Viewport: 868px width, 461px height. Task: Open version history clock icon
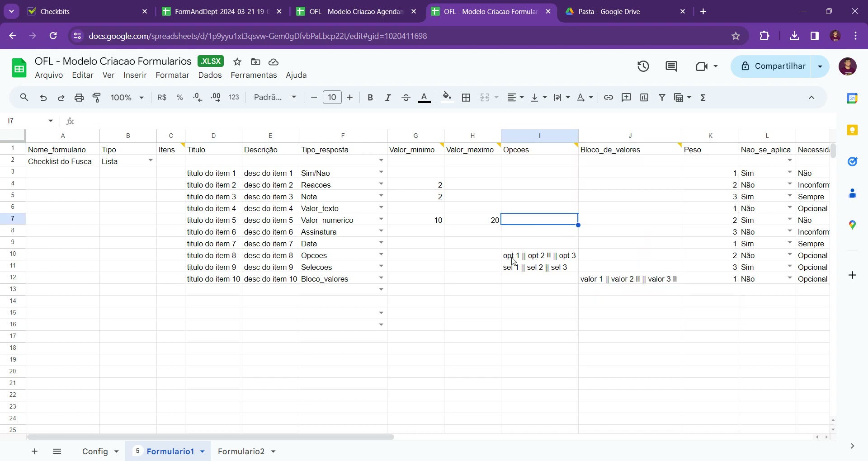[x=643, y=66]
